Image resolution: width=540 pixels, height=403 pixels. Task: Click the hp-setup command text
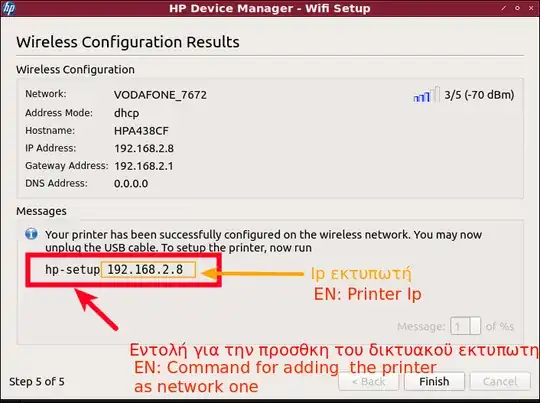click(x=114, y=269)
